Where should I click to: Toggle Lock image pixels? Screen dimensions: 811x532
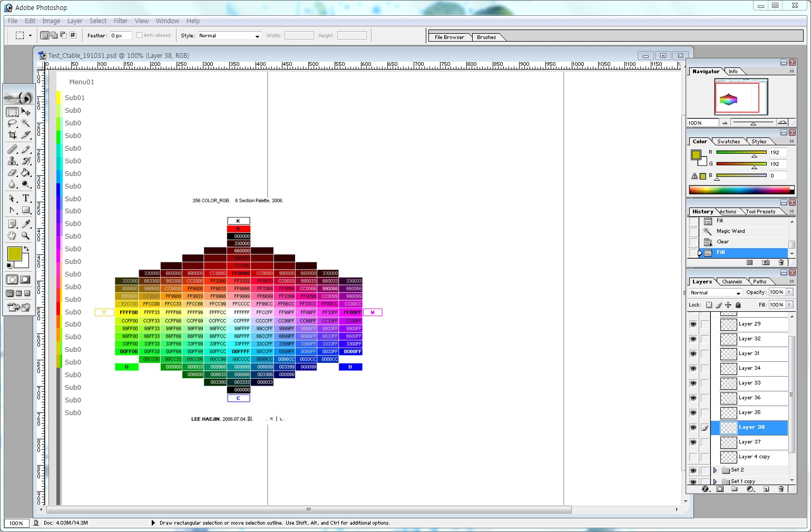719,305
